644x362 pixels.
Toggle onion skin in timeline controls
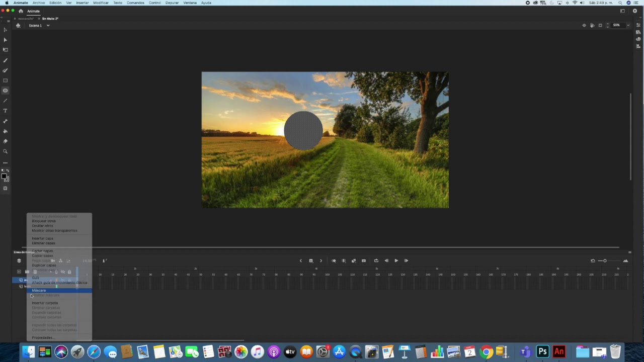(334, 260)
